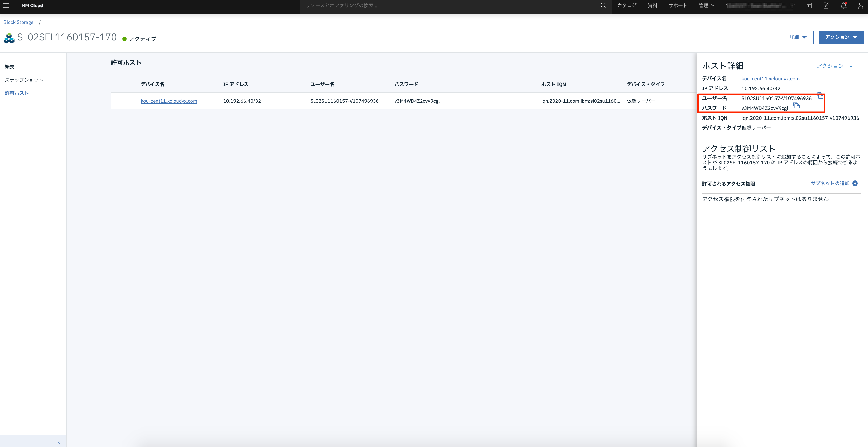868x447 pixels.
Task: Go to Block Storage breadcrumb
Action: [18, 22]
